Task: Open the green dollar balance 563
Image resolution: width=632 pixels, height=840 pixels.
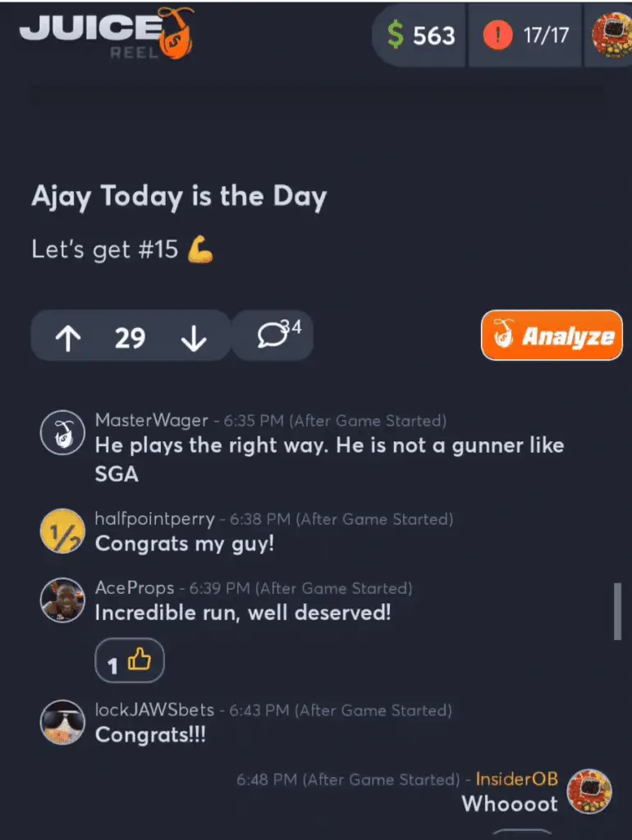Action: pos(421,35)
